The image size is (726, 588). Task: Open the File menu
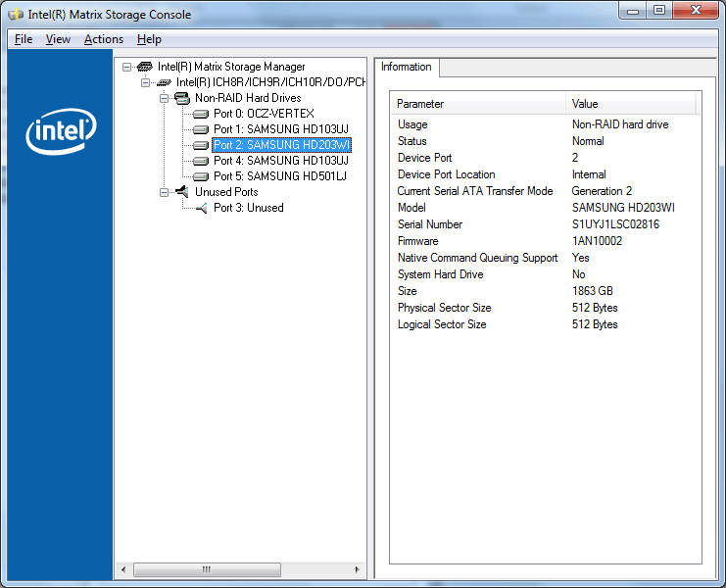(24, 39)
